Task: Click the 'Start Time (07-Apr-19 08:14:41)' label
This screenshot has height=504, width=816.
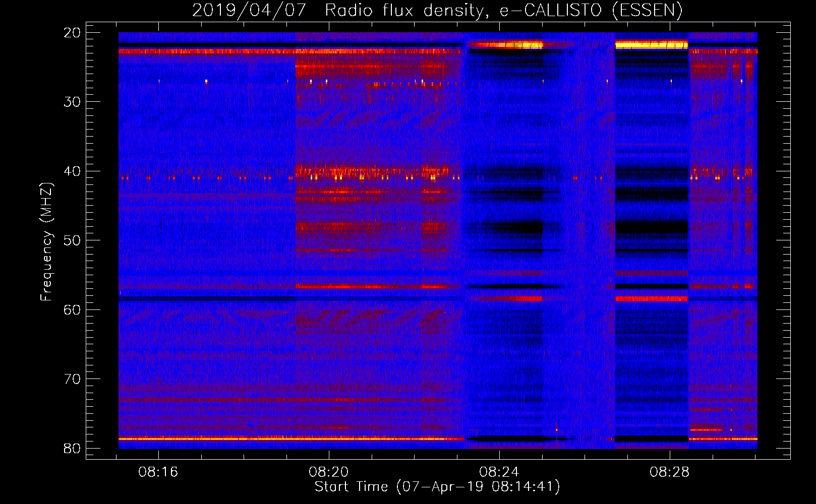Action: pos(437,487)
